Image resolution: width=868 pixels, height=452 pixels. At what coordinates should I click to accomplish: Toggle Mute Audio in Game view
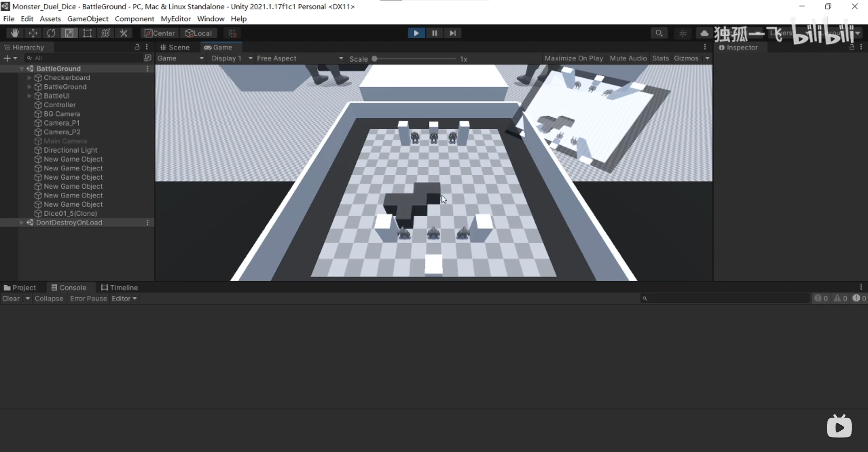[628, 58]
